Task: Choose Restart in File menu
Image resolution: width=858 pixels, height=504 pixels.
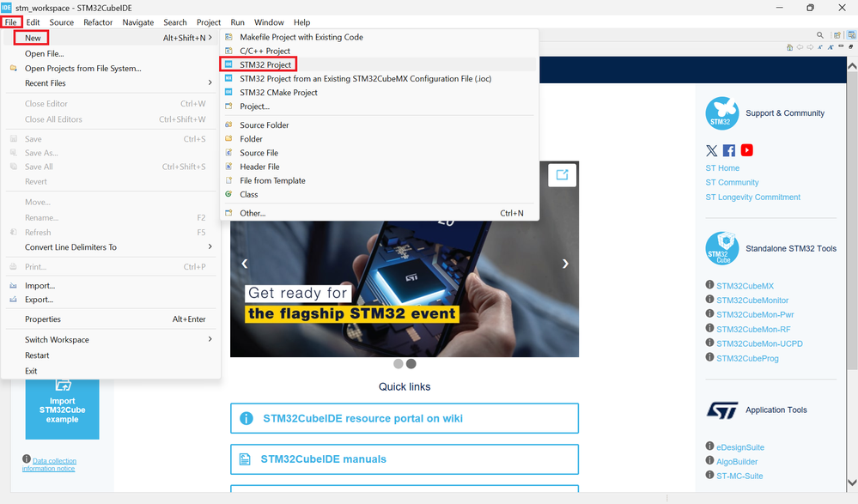Action: 111,355
